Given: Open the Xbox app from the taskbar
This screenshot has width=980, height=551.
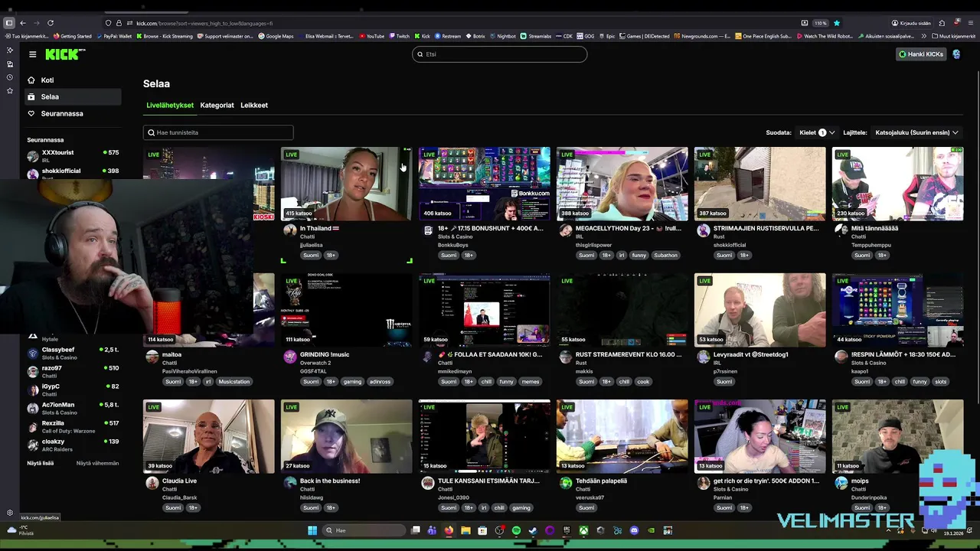Looking at the screenshot, I should tap(583, 530).
